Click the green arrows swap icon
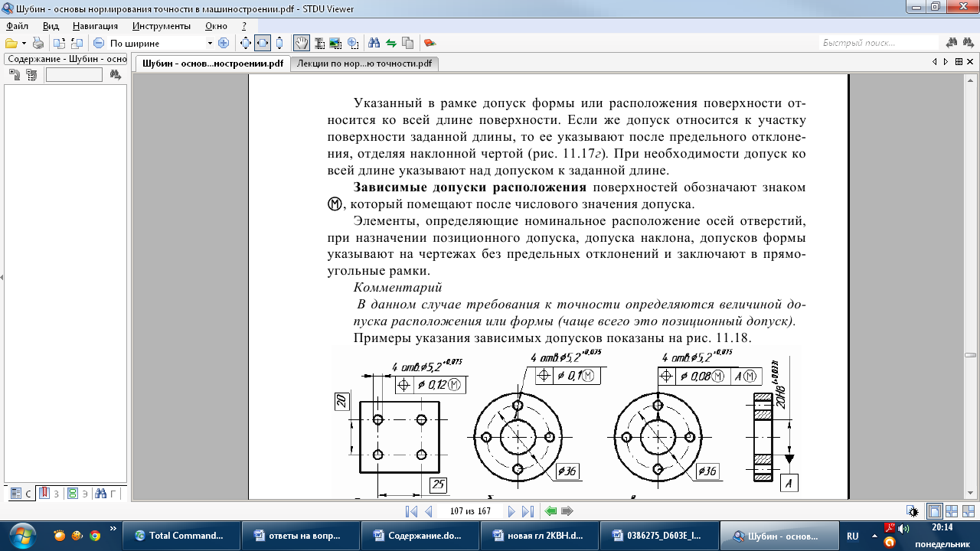 [x=390, y=43]
